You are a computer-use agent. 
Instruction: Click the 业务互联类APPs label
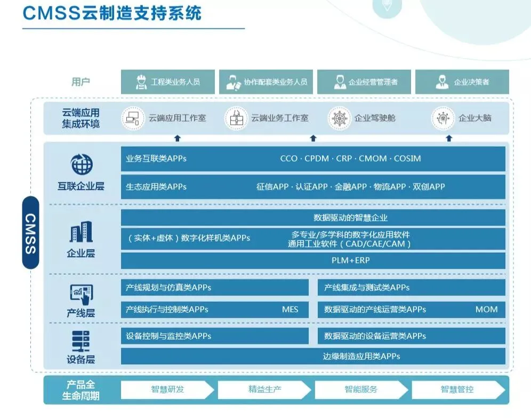[x=156, y=159]
